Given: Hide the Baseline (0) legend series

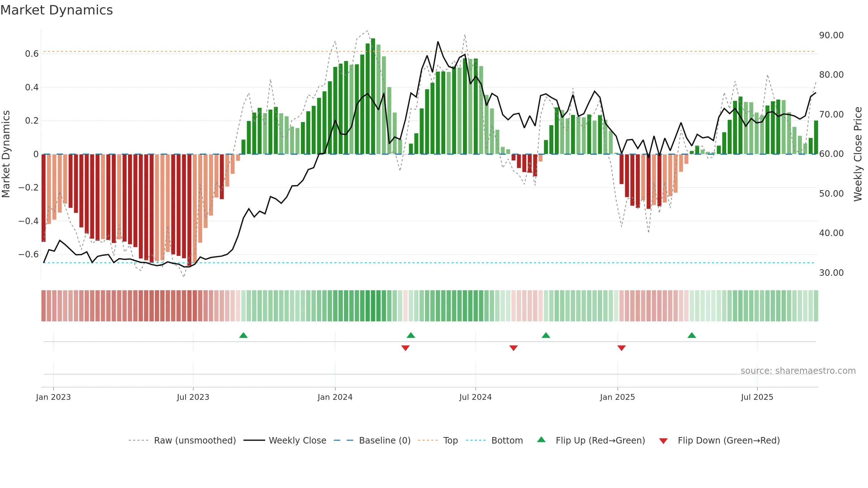Looking at the screenshot, I should pos(372,440).
